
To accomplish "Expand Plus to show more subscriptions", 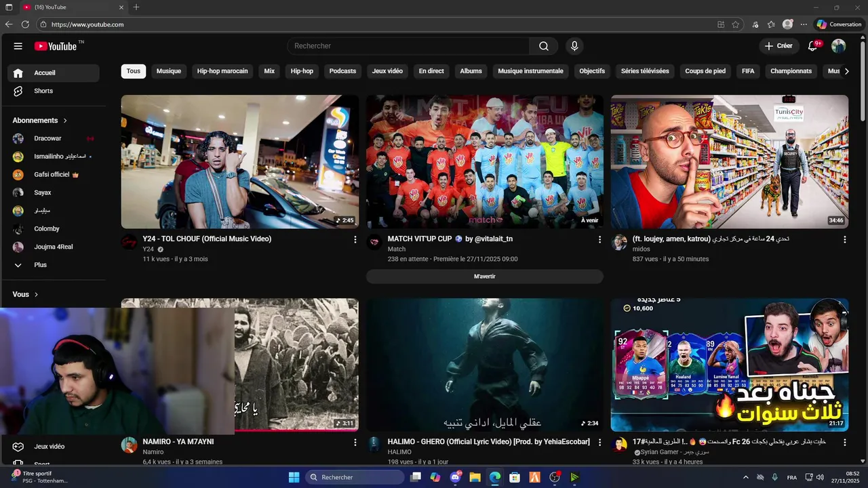I will coord(54,265).
